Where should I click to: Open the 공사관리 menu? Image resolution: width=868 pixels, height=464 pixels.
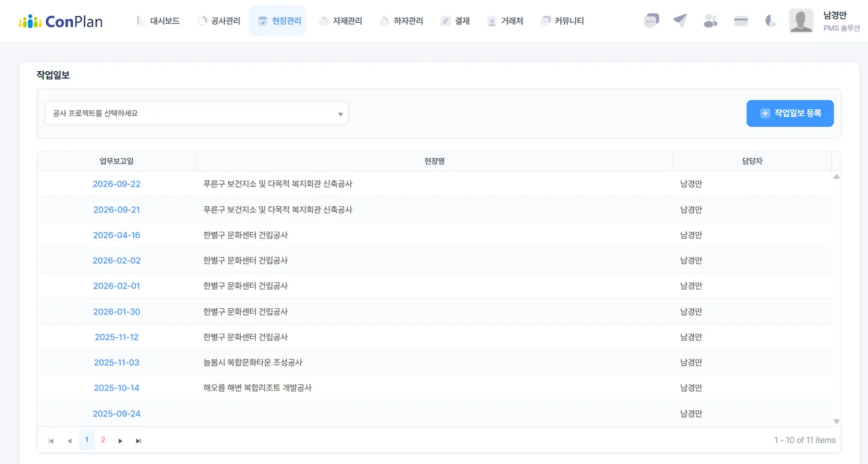click(x=219, y=21)
